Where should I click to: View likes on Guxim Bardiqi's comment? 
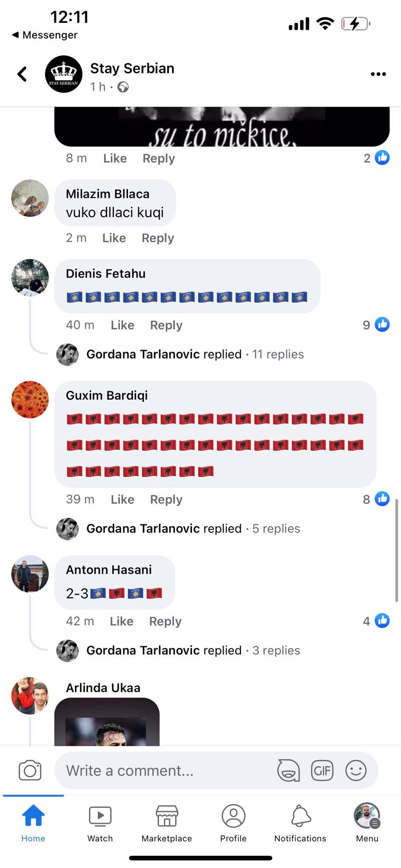[376, 499]
